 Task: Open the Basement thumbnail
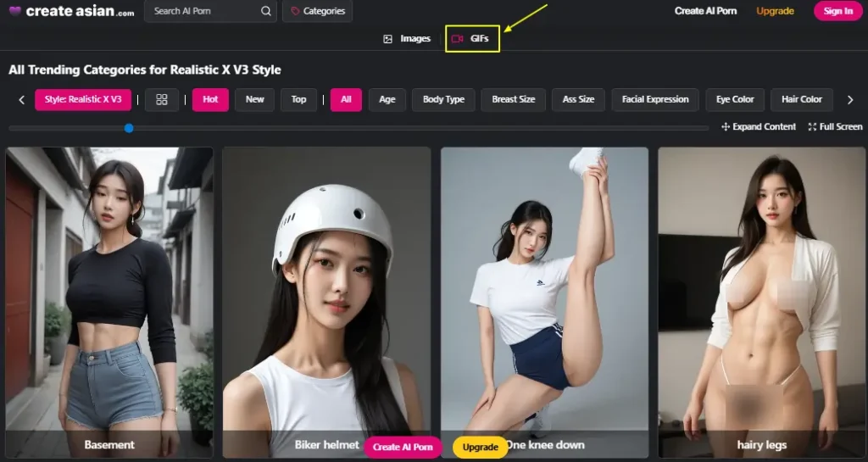click(x=109, y=302)
